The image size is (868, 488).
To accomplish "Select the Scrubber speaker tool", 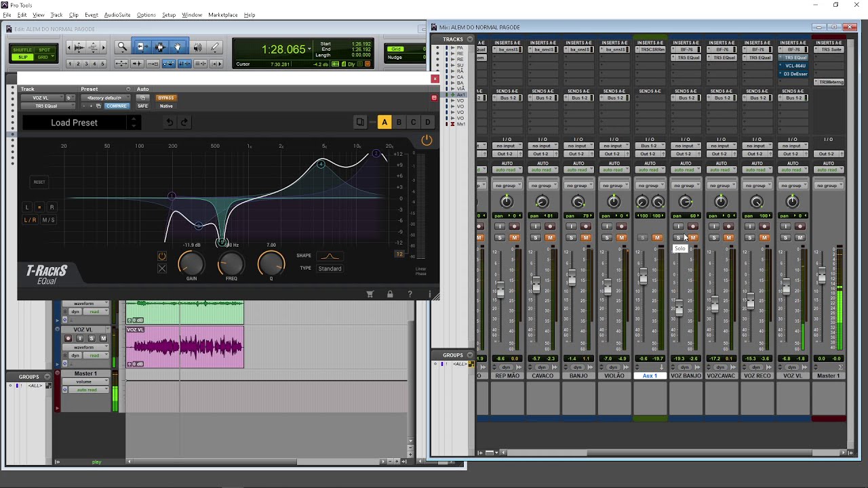I will click(197, 47).
